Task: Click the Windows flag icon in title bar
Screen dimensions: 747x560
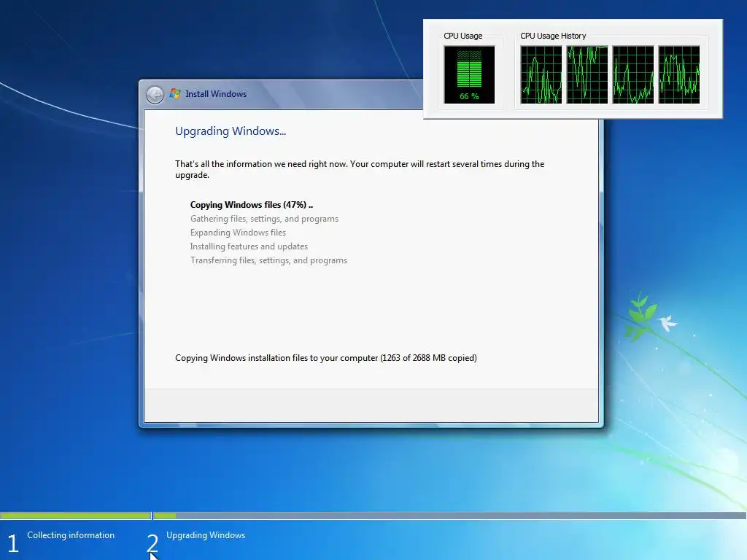Action: tap(175, 94)
